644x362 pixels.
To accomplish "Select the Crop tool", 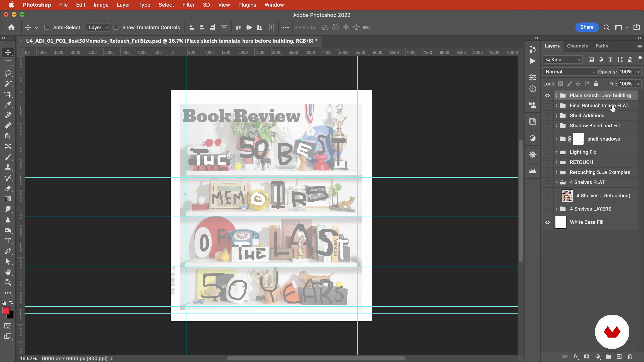I will coord(8,94).
